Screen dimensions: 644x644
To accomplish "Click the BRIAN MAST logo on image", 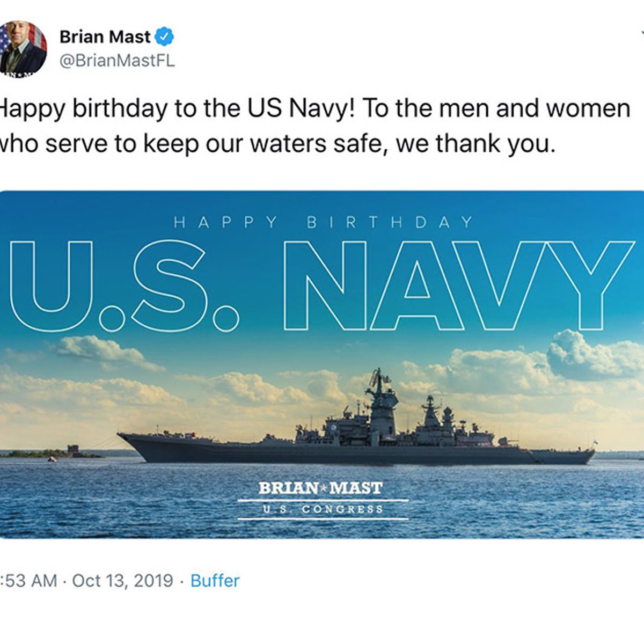I will 321,488.
